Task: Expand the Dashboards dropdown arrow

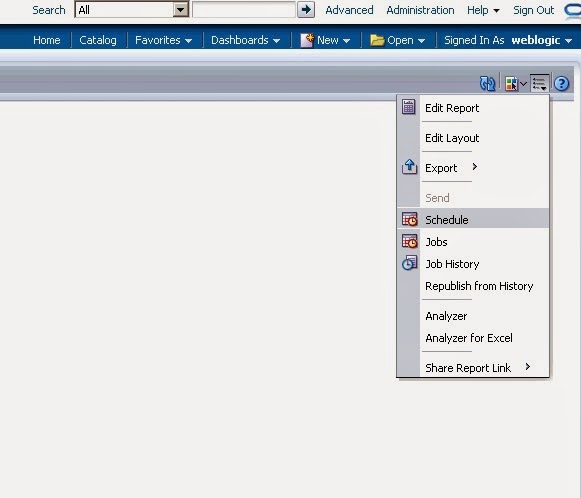Action: tap(276, 41)
